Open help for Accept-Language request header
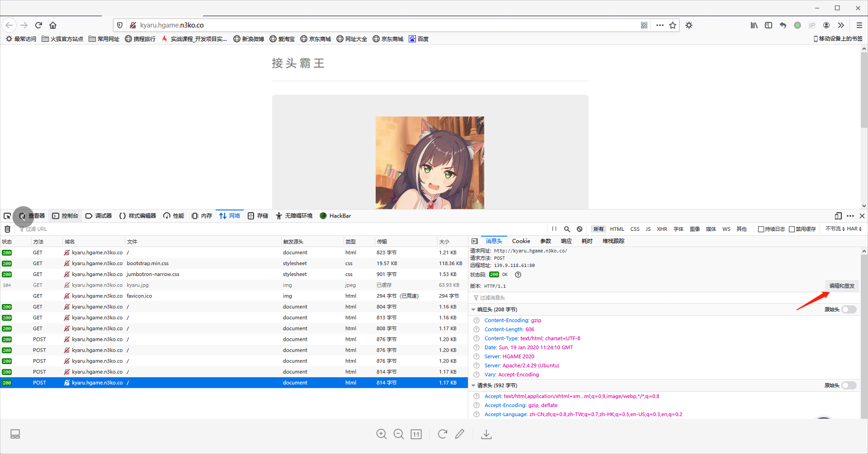 tap(476, 415)
